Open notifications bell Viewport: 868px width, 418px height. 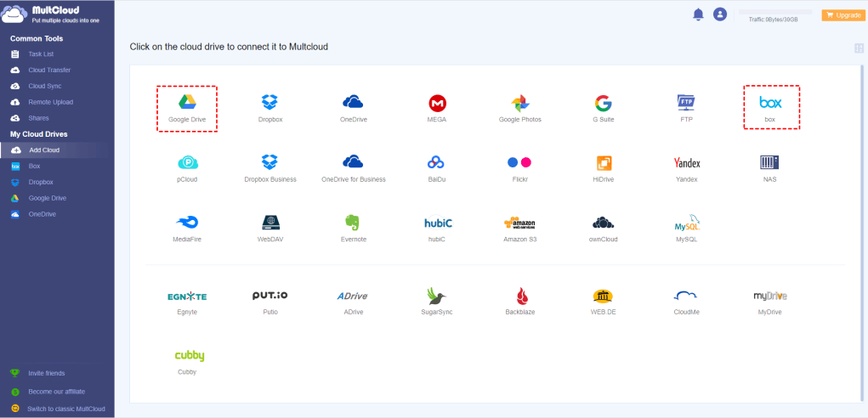[x=698, y=15]
